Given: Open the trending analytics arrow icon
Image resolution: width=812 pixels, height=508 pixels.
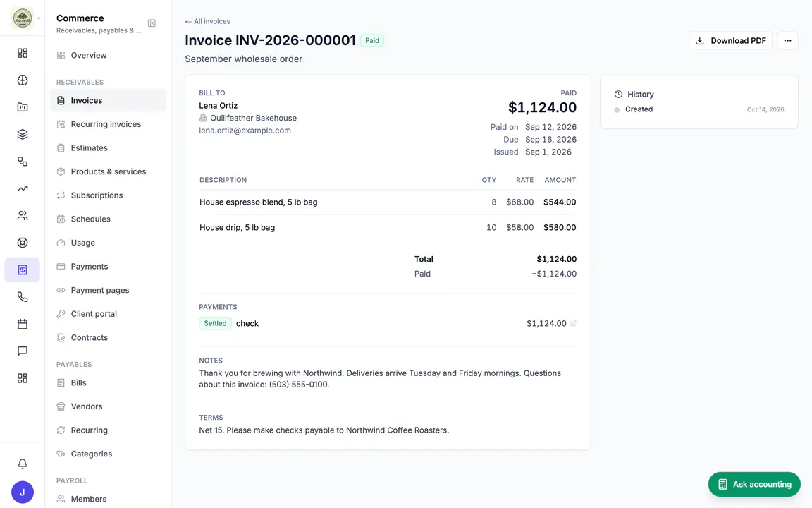Looking at the screenshot, I should 23,188.
